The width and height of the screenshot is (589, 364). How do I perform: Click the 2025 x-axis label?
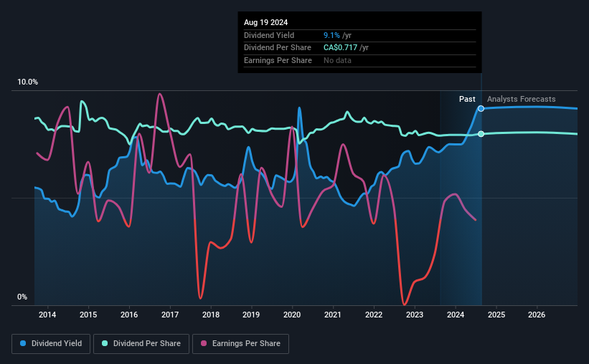click(x=496, y=315)
